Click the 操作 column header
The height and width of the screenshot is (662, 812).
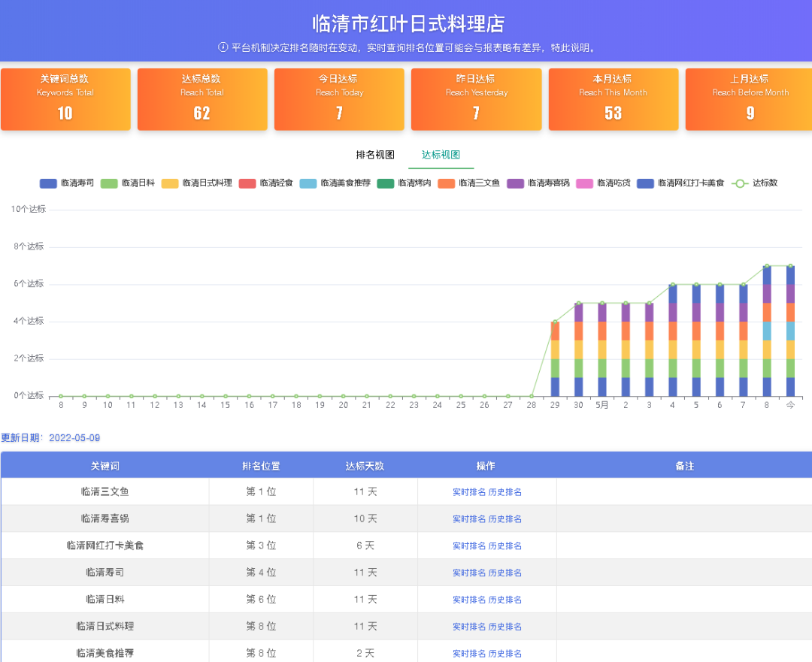click(486, 466)
